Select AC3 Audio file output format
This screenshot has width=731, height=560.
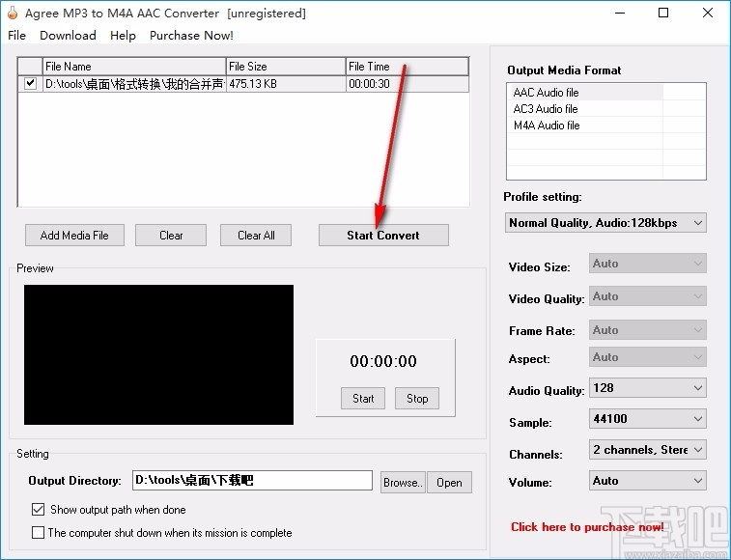(x=584, y=109)
